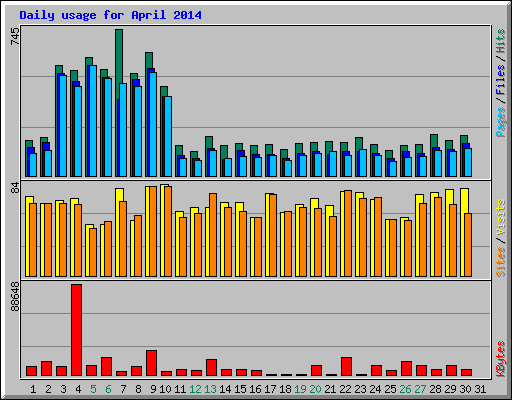
Task: Click day label 17 on x-axis
Action: [x=270, y=389]
